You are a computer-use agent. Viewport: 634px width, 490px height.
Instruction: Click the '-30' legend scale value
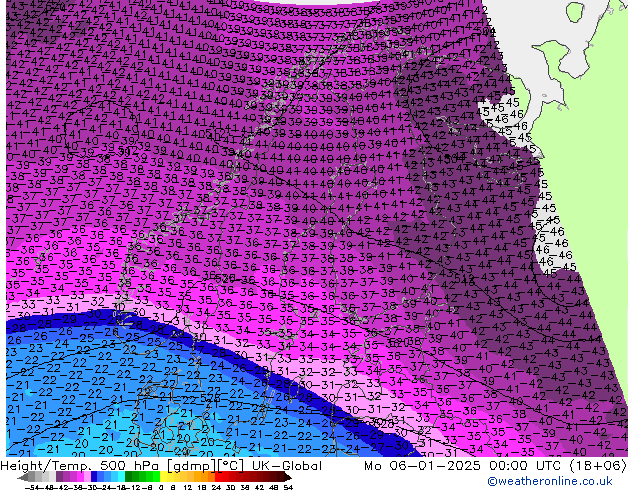pyautogui.click(x=93, y=488)
